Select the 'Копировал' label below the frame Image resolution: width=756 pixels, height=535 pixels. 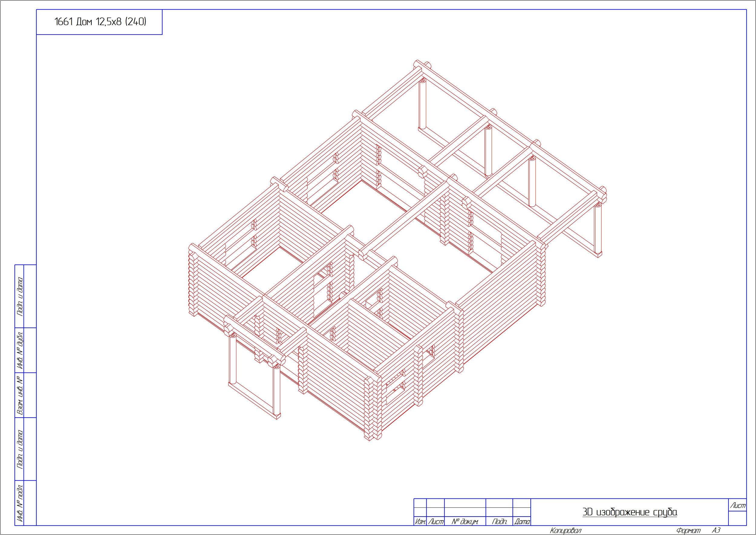[x=565, y=531]
